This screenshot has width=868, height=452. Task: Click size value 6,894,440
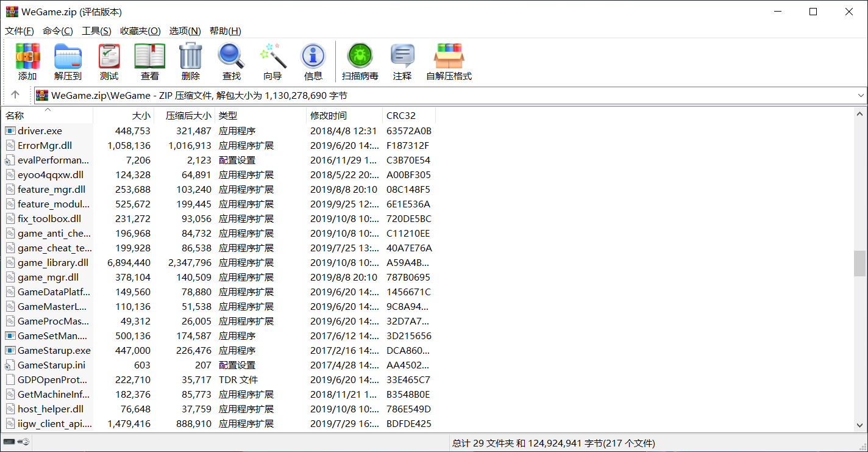pyautogui.click(x=129, y=262)
